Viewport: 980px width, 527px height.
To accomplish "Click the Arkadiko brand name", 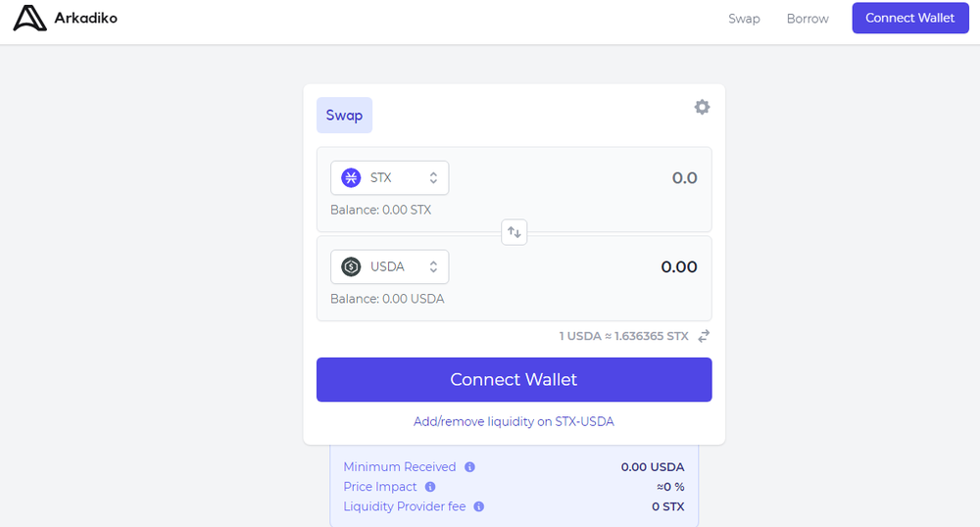I will pyautogui.click(x=85, y=18).
